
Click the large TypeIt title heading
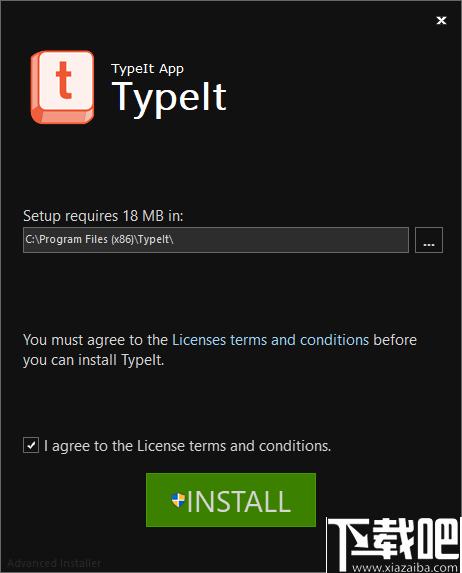tap(169, 97)
